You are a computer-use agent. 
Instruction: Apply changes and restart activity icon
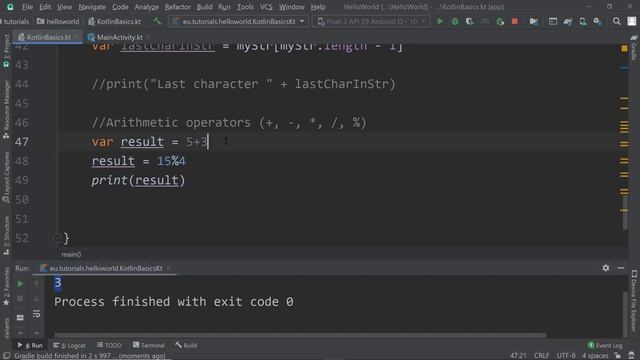pos(500,21)
